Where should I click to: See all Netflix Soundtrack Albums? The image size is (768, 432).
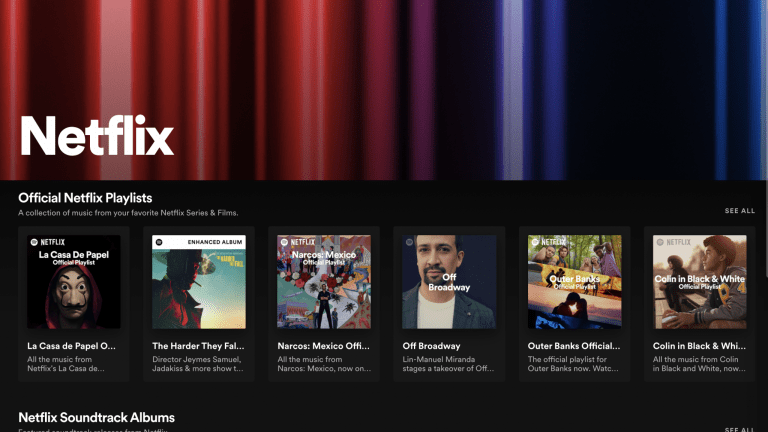[740, 429]
